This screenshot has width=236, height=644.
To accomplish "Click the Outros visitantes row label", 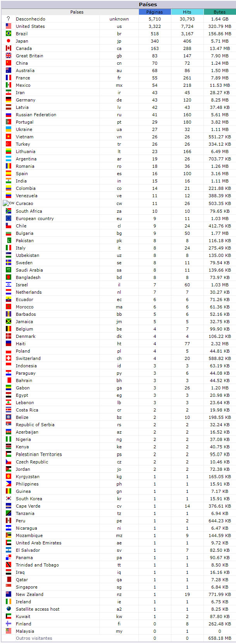I will pyautogui.click(x=34, y=638).
